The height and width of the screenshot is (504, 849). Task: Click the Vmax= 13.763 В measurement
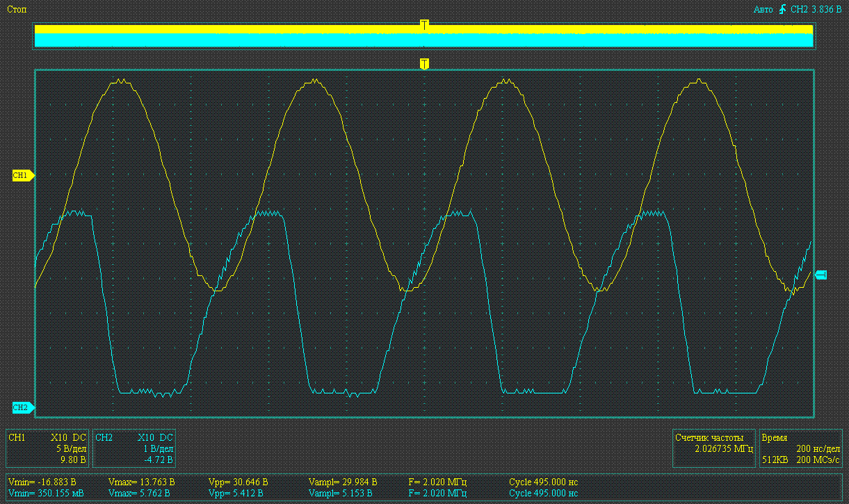tap(142, 482)
